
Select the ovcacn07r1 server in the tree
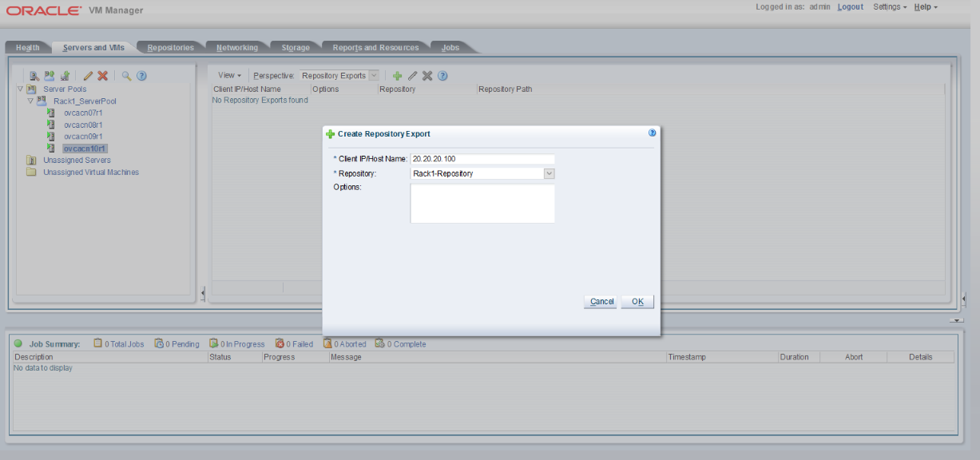tap(83, 113)
